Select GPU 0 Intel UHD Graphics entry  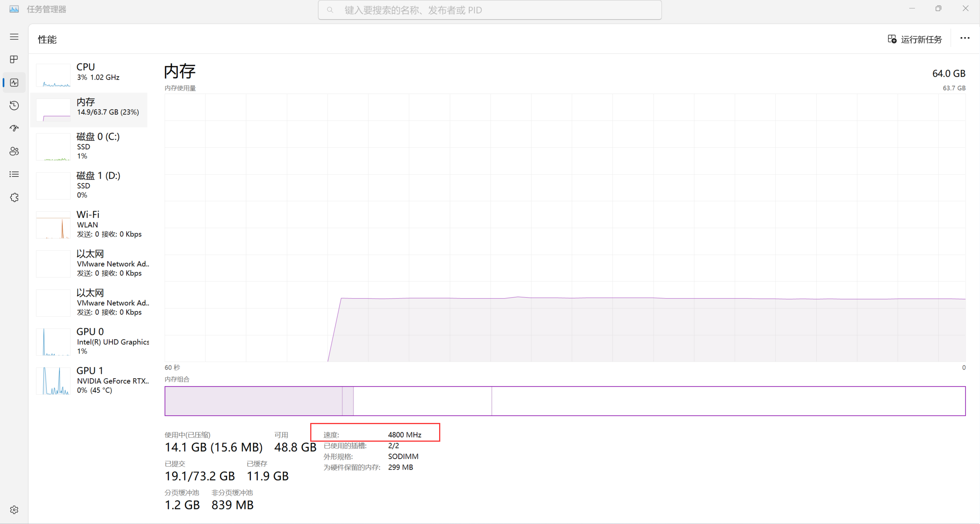click(x=89, y=341)
